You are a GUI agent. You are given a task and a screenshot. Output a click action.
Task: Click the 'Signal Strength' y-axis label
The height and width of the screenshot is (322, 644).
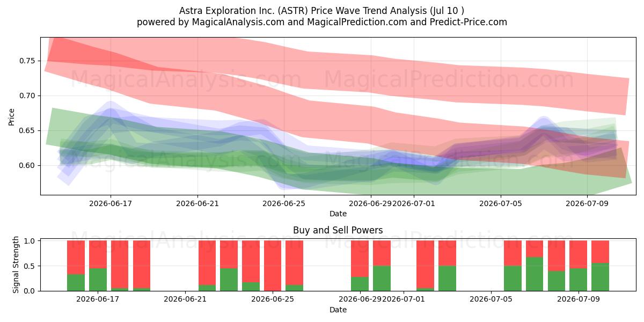pyautogui.click(x=16, y=265)
